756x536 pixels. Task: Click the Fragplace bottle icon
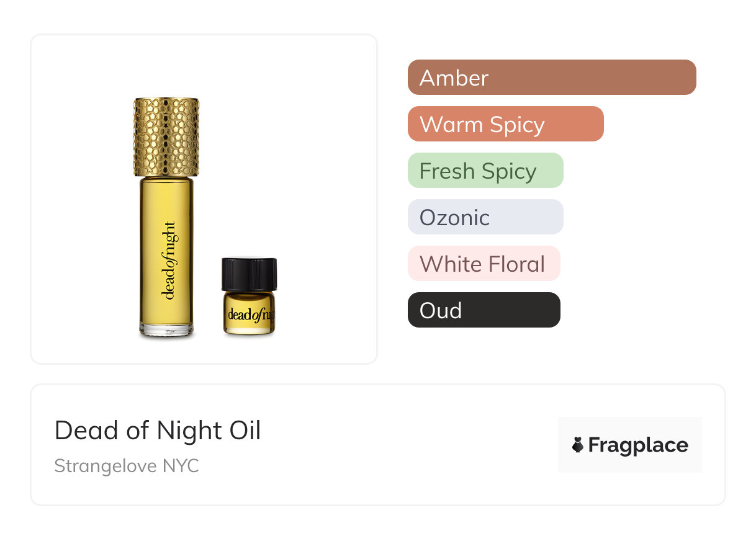(x=578, y=445)
